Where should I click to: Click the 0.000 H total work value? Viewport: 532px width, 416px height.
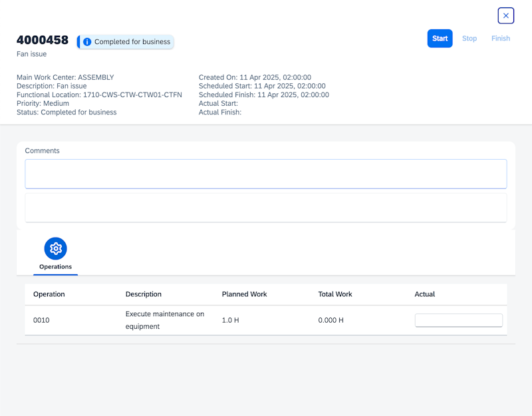(331, 320)
